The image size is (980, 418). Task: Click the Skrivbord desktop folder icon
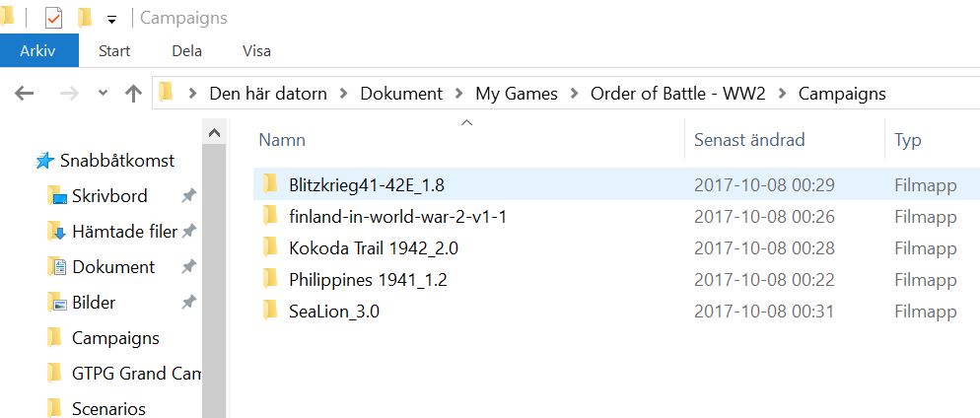(57, 195)
